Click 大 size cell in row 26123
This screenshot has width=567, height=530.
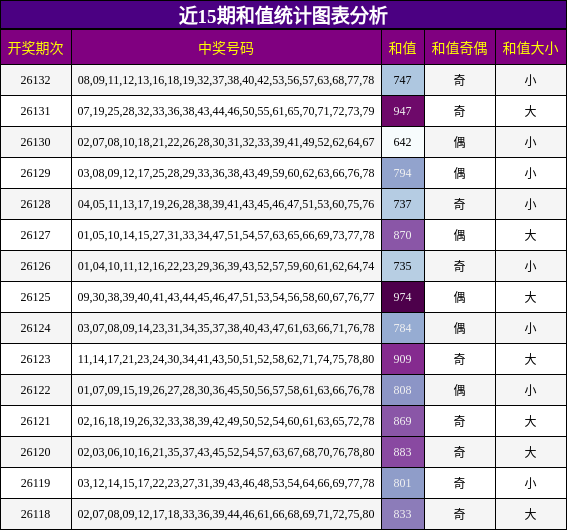530,360
